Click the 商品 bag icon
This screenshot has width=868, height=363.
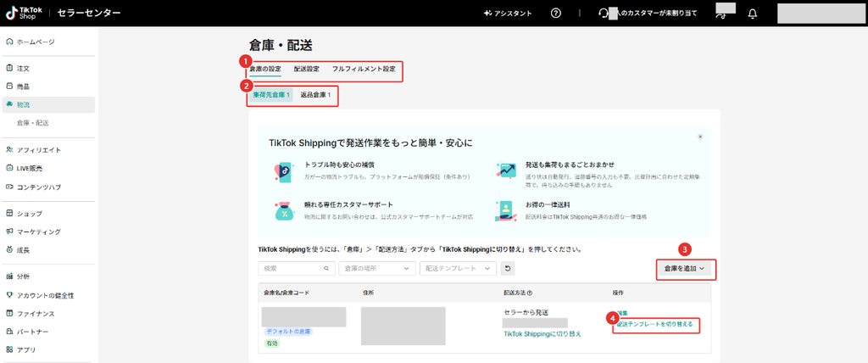(x=9, y=87)
